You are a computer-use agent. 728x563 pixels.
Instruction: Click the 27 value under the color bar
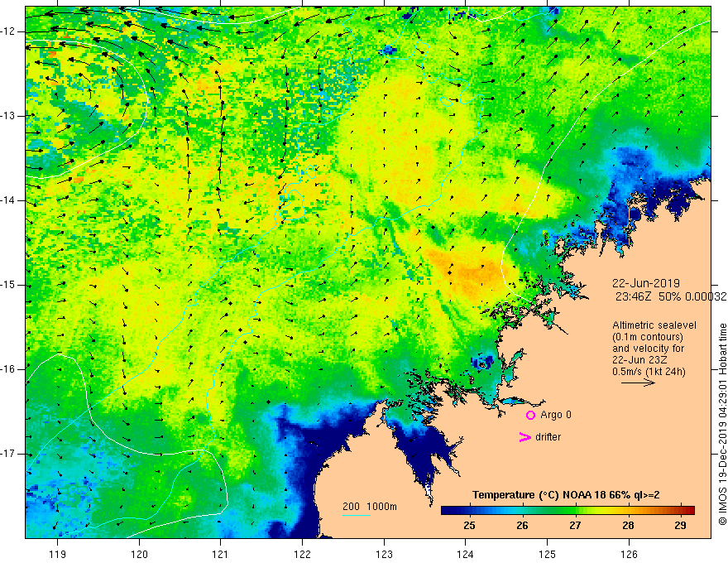pyautogui.click(x=575, y=526)
